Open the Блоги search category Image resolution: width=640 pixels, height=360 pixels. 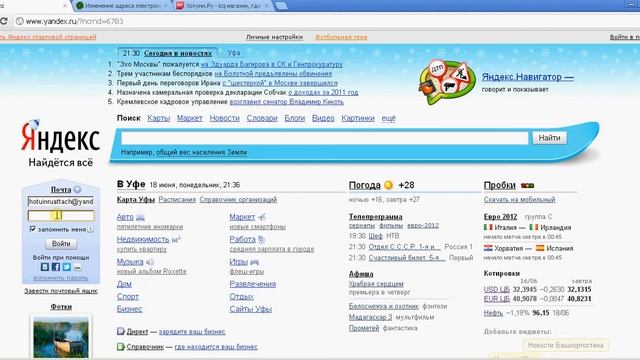295,118
